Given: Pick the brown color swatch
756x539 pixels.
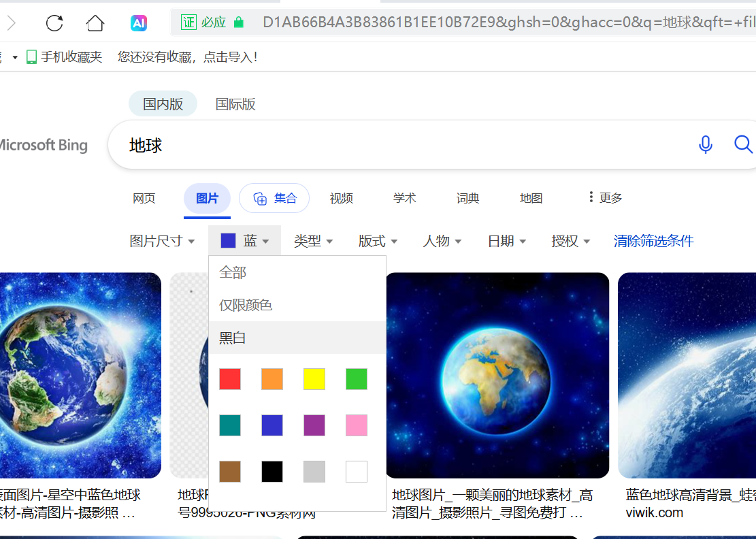Looking at the screenshot, I should [x=230, y=472].
